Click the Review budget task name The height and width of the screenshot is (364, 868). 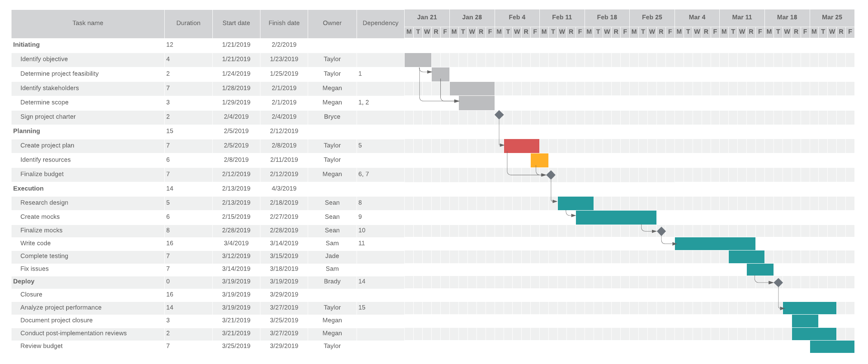pyautogui.click(x=41, y=346)
